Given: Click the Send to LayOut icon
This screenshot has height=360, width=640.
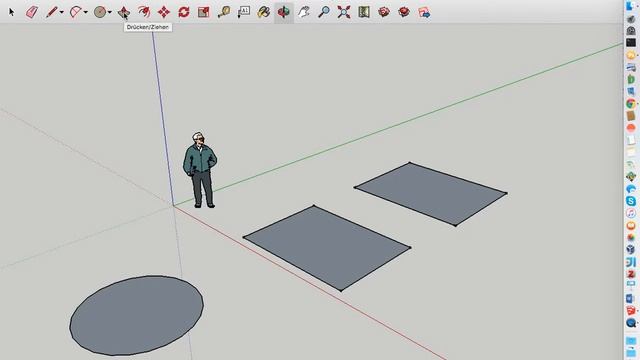Looking at the screenshot, I should pyautogui.click(x=424, y=12).
